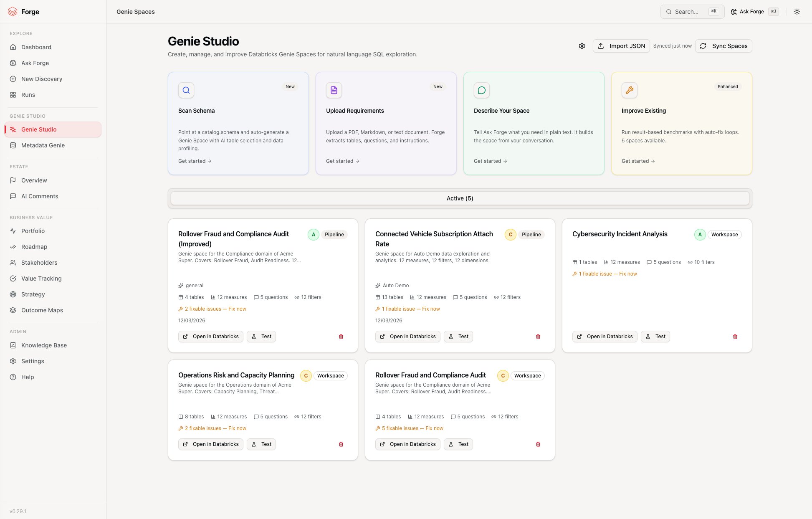This screenshot has width=812, height=519.
Task: Delete Connected Vehicle Subscription space trash icon
Action: point(538,337)
